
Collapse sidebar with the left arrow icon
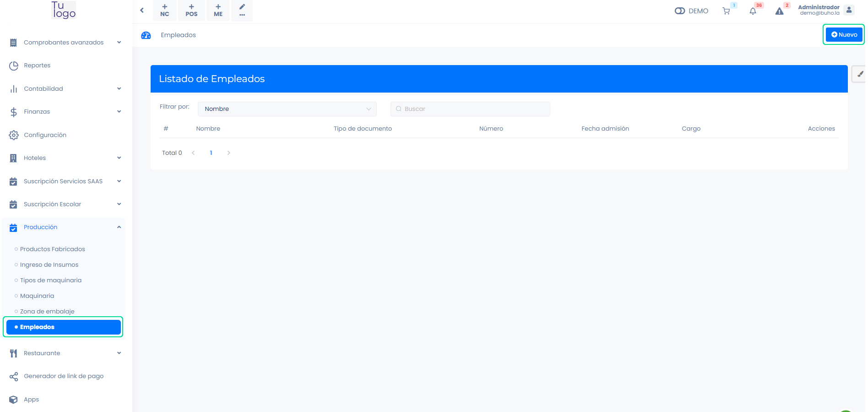(x=142, y=10)
